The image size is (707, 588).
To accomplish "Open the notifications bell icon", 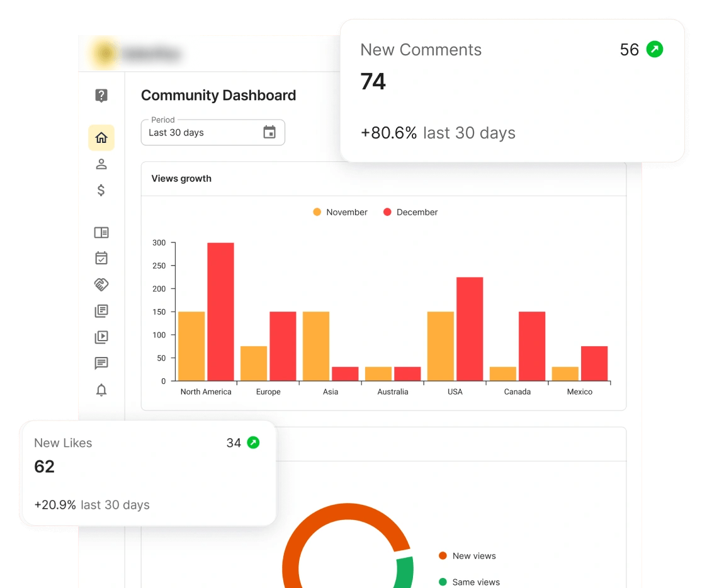I will coord(101,390).
